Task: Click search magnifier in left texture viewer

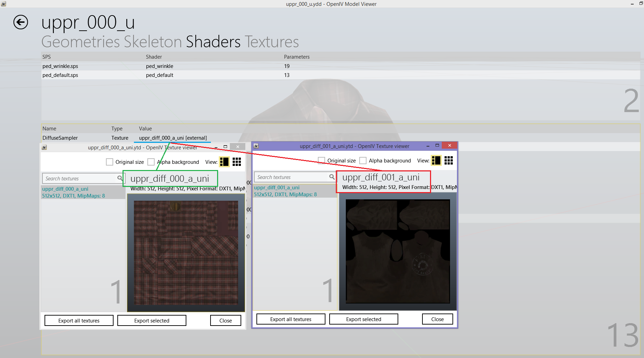Action: [120, 178]
